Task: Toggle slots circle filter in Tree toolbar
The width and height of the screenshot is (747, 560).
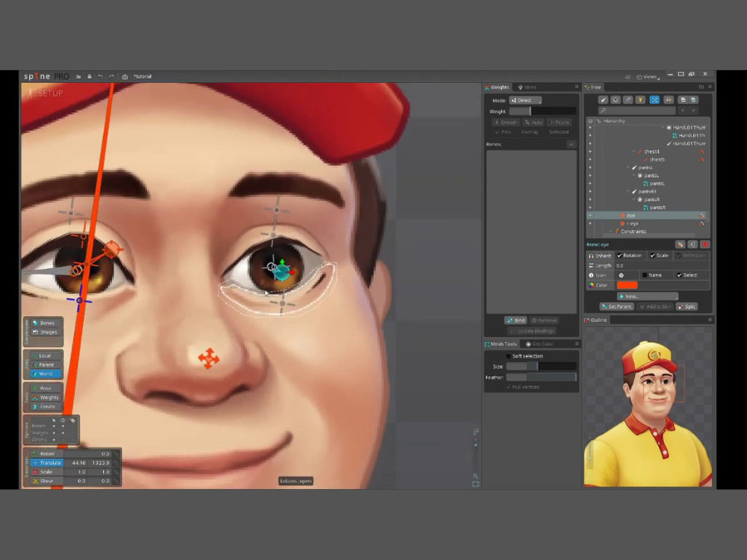Action: 616,99
